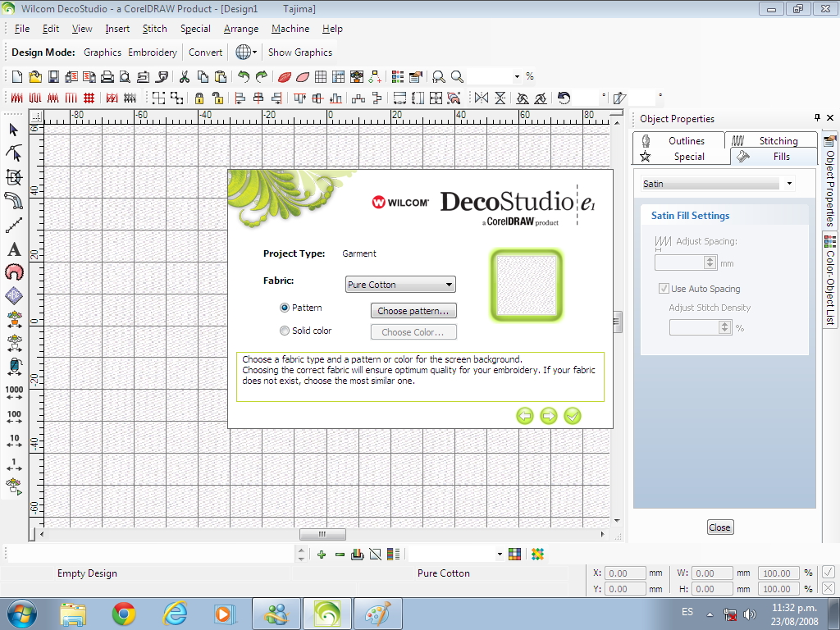The width and height of the screenshot is (840, 630).
Task: Open the Stitch menu
Action: [155, 29]
